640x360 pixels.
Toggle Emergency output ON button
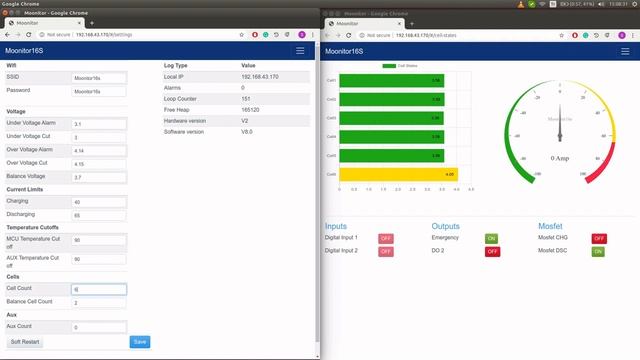click(x=491, y=238)
